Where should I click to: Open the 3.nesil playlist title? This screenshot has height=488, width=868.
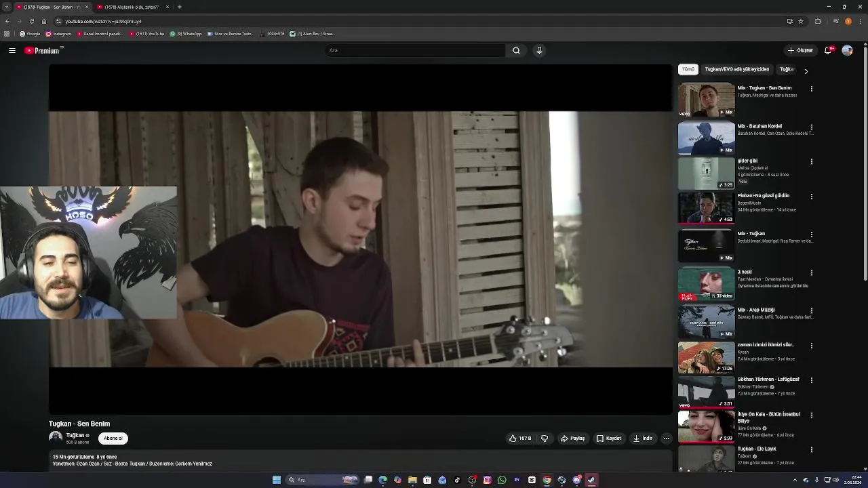click(745, 272)
